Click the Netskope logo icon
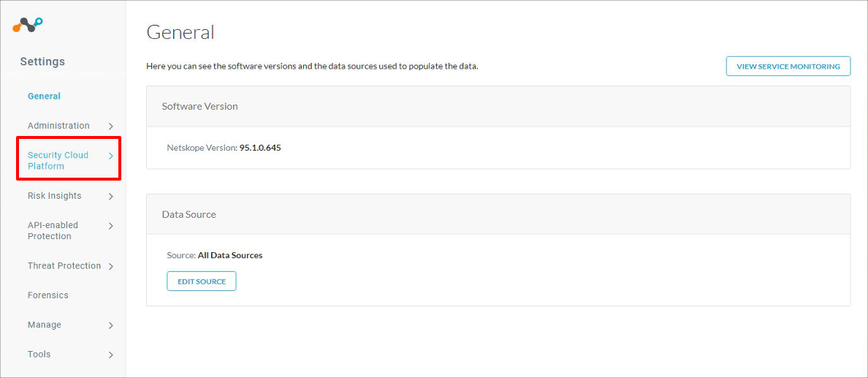Screen dimensions: 868x378 (28, 24)
